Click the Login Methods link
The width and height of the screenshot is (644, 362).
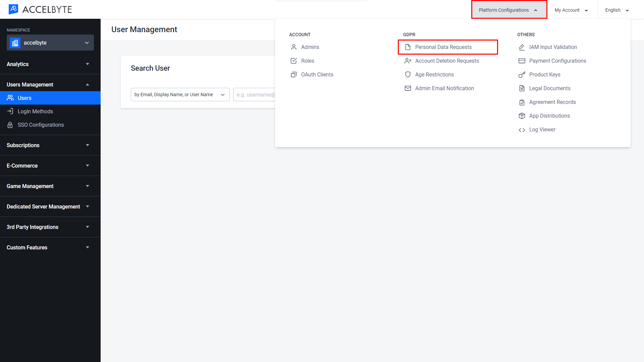click(x=35, y=111)
